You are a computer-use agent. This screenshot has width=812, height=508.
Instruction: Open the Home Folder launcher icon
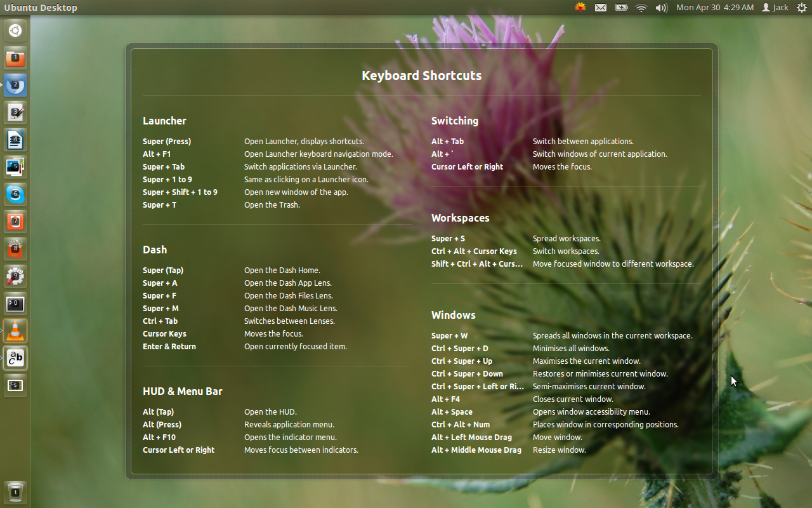click(15, 58)
